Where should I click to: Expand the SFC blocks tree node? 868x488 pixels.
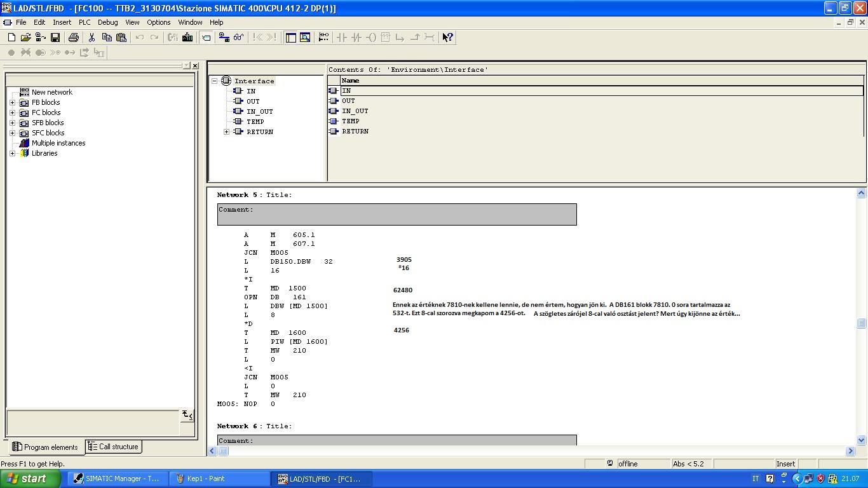(12, 133)
